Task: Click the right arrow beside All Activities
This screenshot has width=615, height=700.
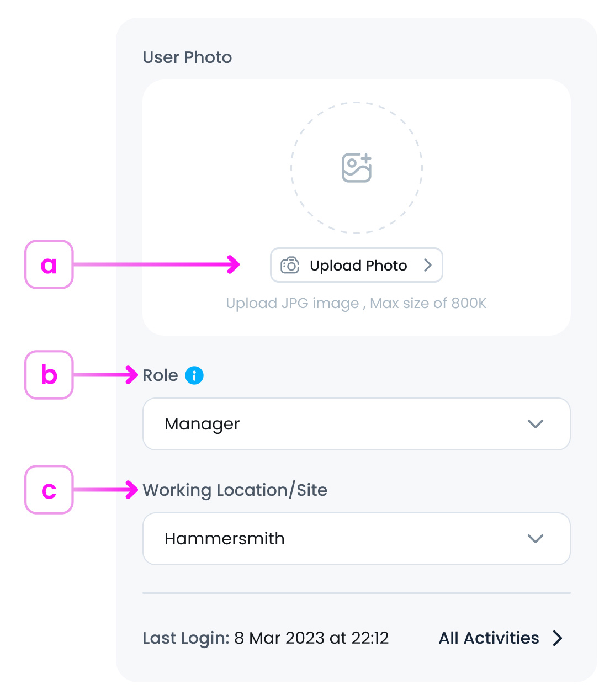Action: click(558, 638)
